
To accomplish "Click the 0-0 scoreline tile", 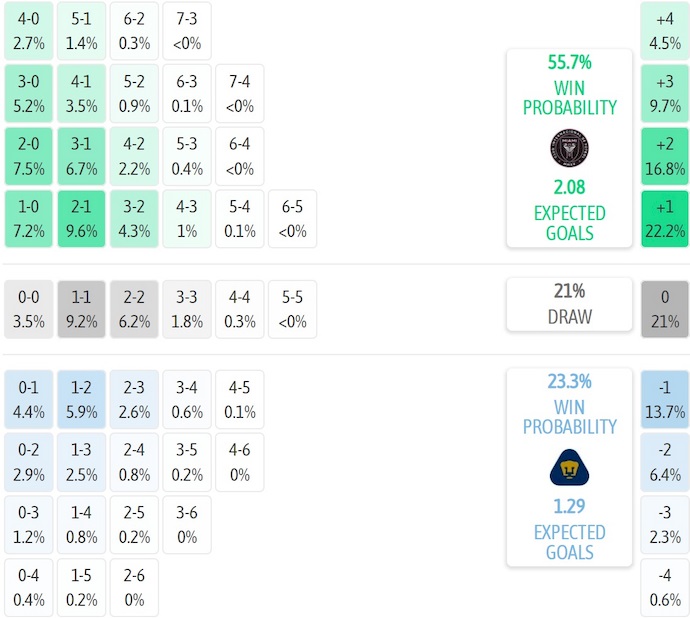I will coord(28,310).
